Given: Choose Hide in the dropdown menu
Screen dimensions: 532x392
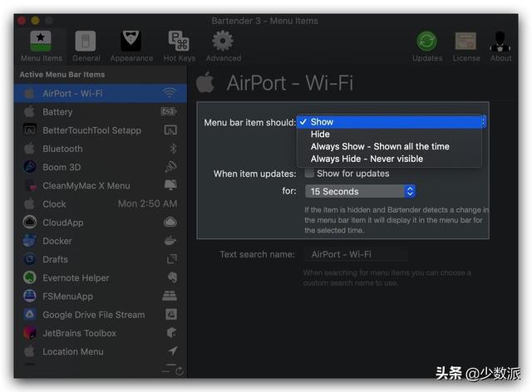Looking at the screenshot, I should (x=390, y=135).
